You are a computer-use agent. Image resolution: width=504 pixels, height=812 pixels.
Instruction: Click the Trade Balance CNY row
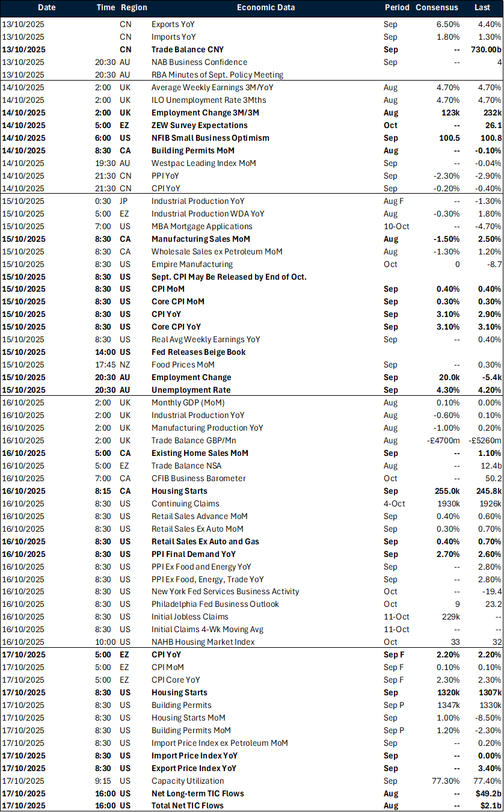185,49
